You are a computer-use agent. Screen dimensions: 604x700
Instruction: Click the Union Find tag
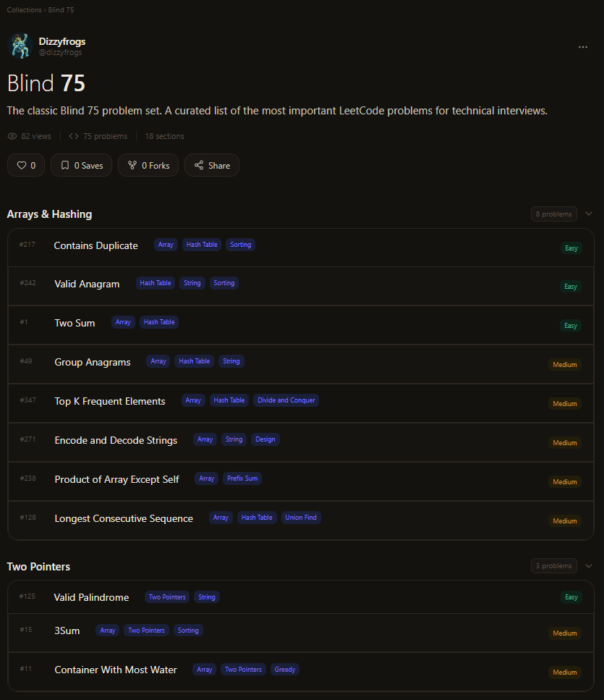pos(300,518)
